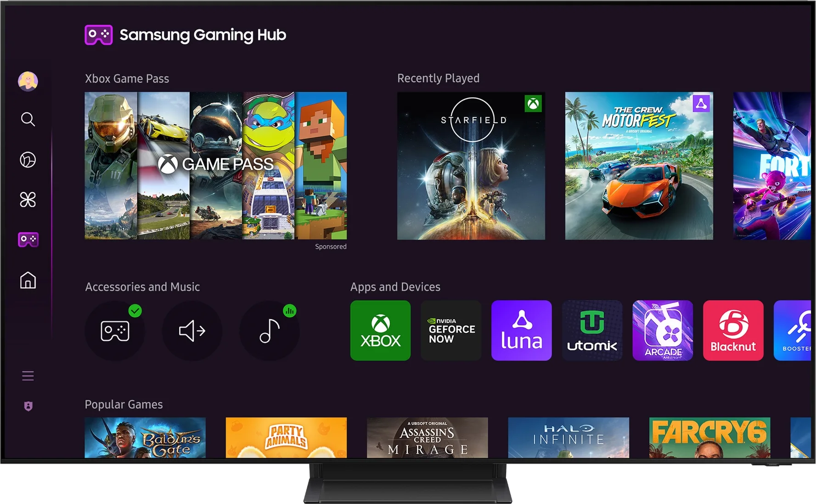Image resolution: width=816 pixels, height=504 pixels.
Task: Launch the Antstream Arcade app
Action: click(663, 330)
